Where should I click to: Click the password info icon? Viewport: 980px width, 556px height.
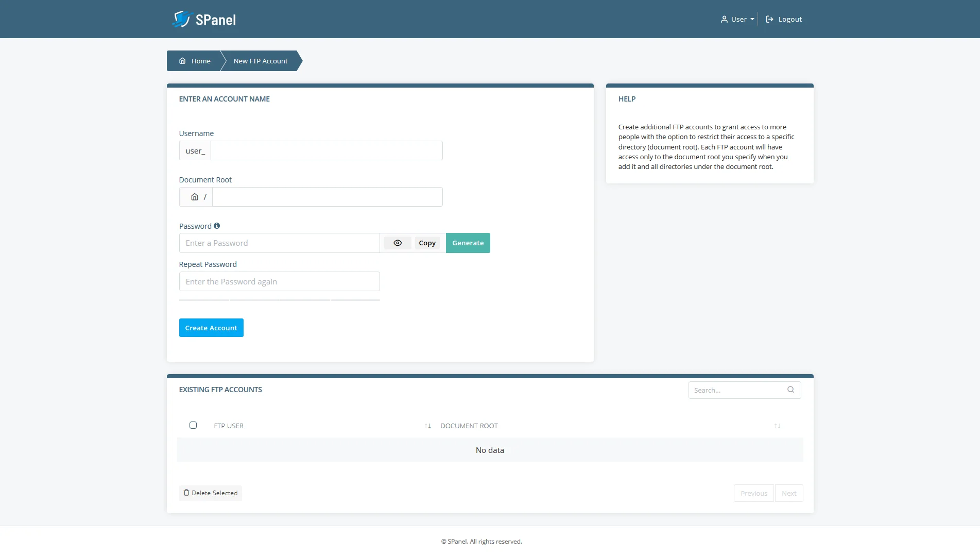coord(217,225)
